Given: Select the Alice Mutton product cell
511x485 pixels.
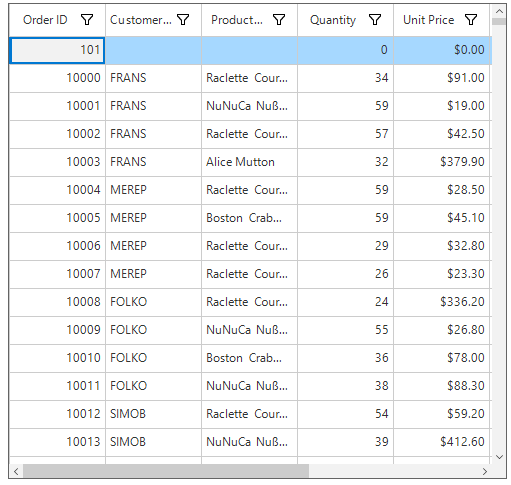Looking at the screenshot, I should (249, 162).
